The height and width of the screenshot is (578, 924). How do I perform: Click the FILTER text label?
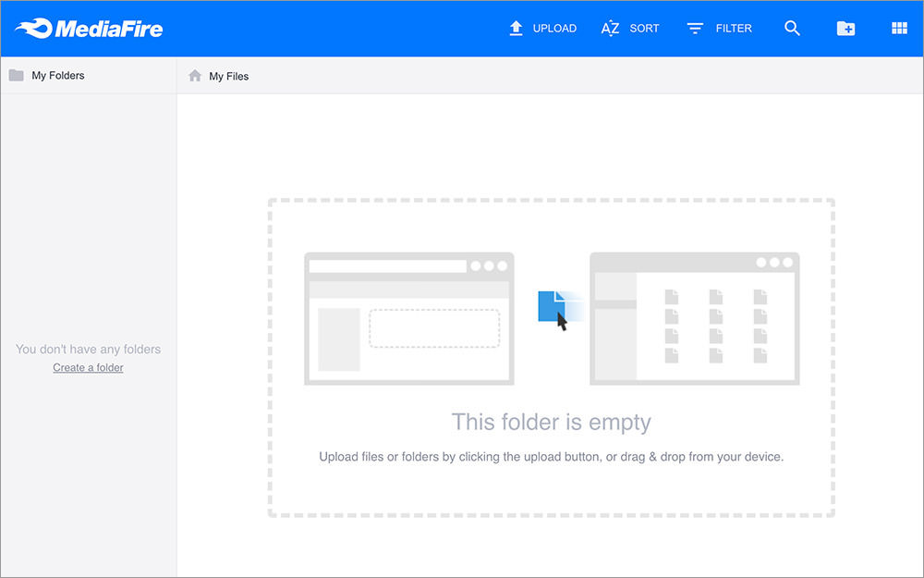[734, 28]
